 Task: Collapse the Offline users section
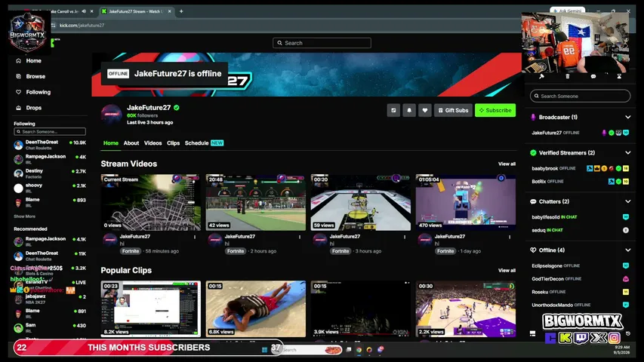coord(627,250)
